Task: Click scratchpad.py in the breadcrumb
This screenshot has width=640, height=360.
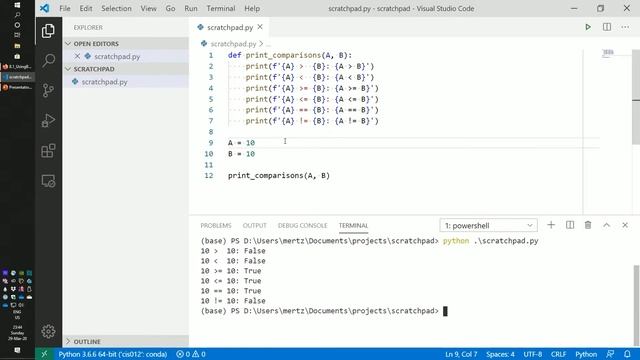Action: pos(233,44)
